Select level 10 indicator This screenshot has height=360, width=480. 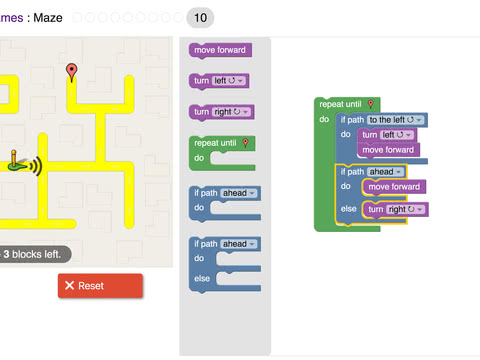coord(200,18)
